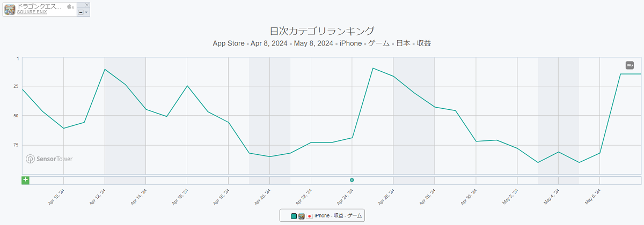The height and width of the screenshot is (225, 644).
Task: Remove app with the X button
Action: [x=87, y=5]
